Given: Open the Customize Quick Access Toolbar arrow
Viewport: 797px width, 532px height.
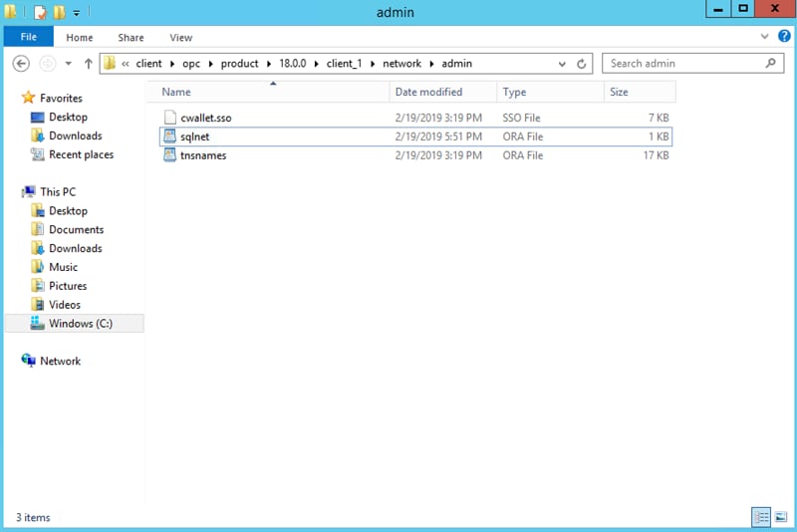Looking at the screenshot, I should [x=77, y=13].
